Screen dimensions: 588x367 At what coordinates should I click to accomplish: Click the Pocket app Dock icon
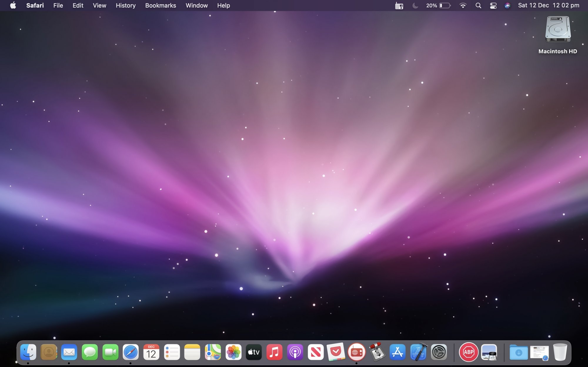(x=336, y=352)
